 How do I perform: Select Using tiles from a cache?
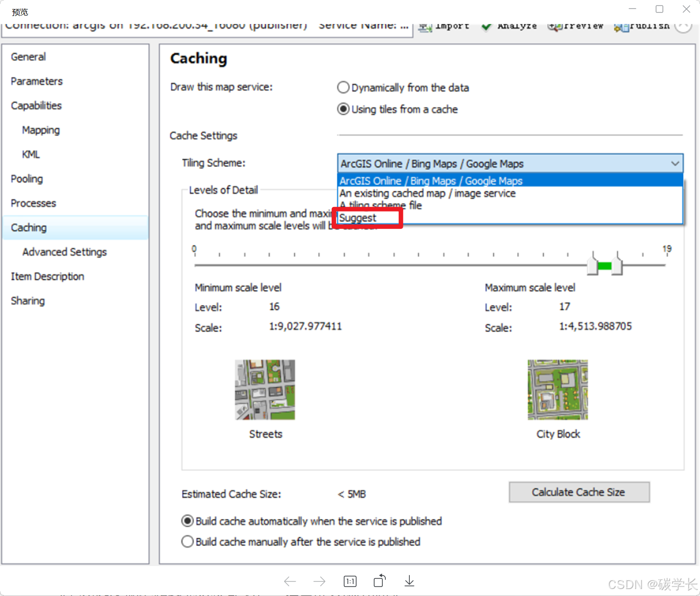coord(343,109)
